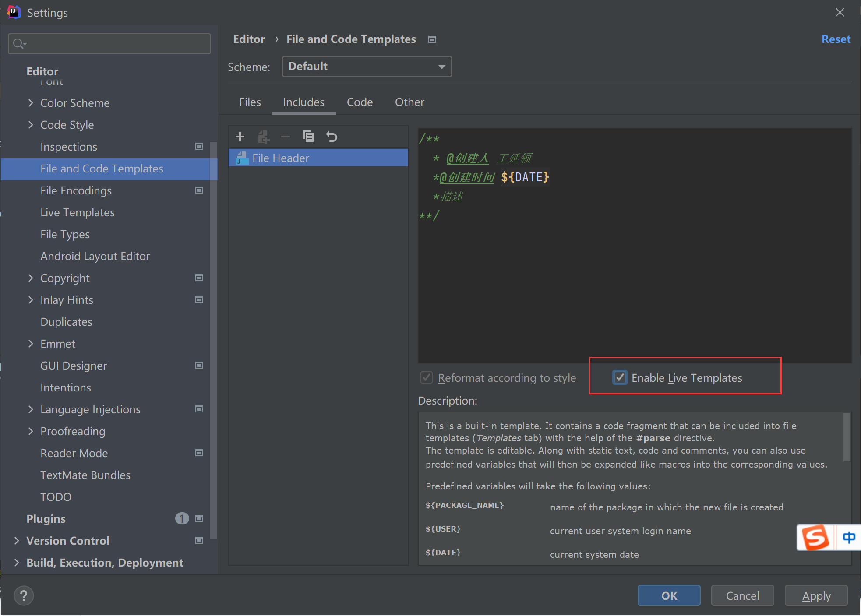The image size is (861, 616).
Task: Click the File Header template file icon
Action: pyautogui.click(x=242, y=158)
